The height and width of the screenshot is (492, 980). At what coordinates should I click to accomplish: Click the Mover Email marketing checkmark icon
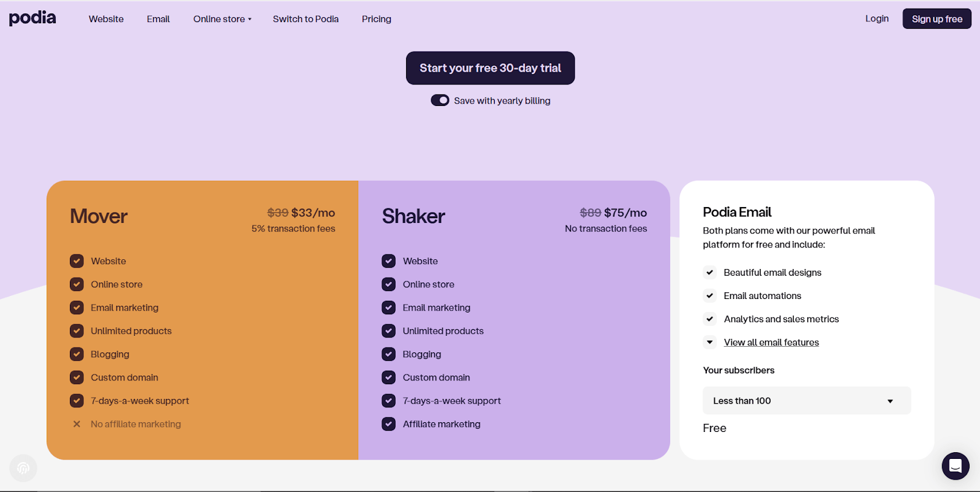click(77, 308)
